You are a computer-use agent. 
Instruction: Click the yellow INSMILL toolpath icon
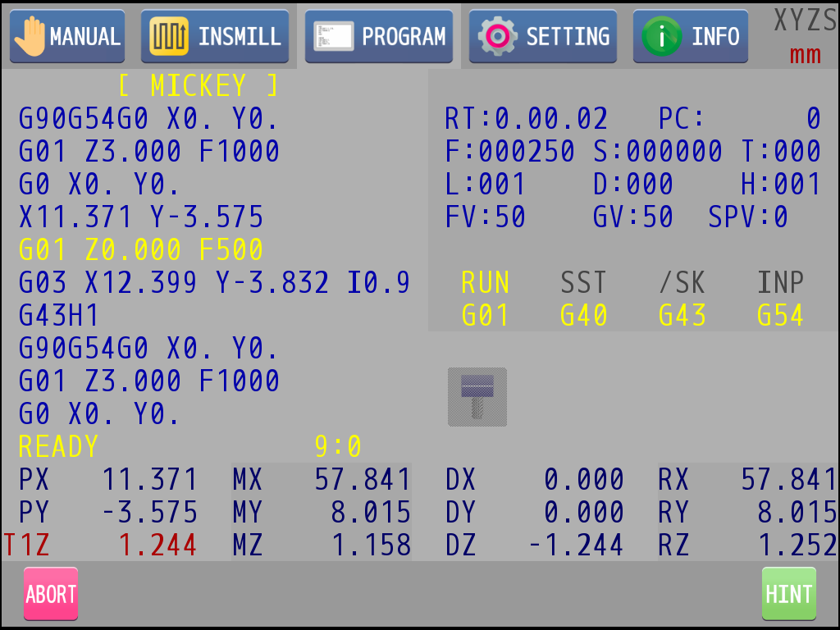coord(169,37)
